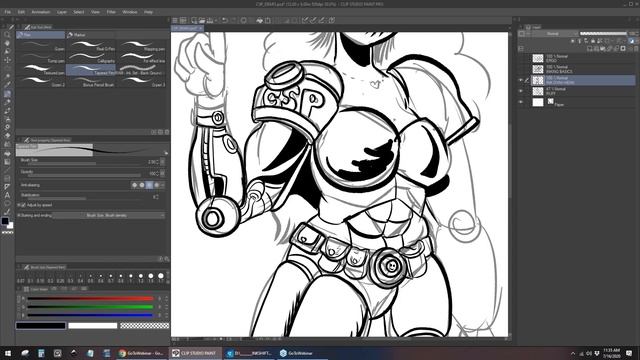The height and width of the screenshot is (360, 640).
Task: Select the Calligraphy sub tool
Action: [x=91, y=58]
